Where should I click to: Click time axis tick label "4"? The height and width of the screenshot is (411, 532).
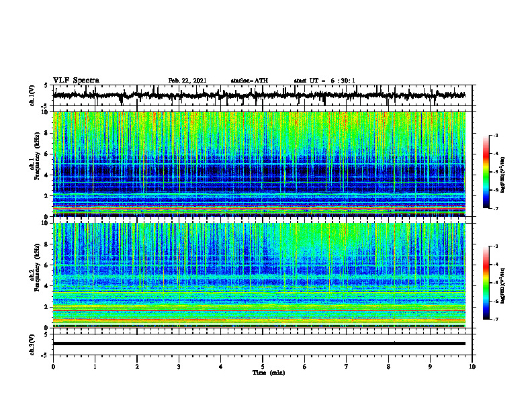point(221,367)
